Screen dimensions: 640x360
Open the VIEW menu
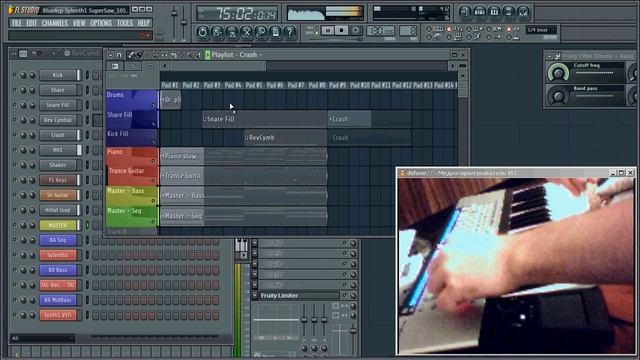[x=79, y=23]
